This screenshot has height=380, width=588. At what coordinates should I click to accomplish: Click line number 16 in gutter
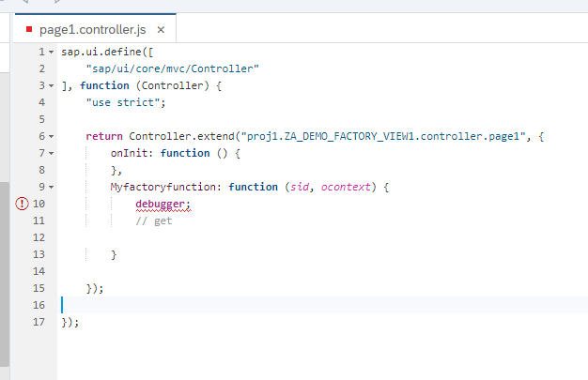pos(39,305)
